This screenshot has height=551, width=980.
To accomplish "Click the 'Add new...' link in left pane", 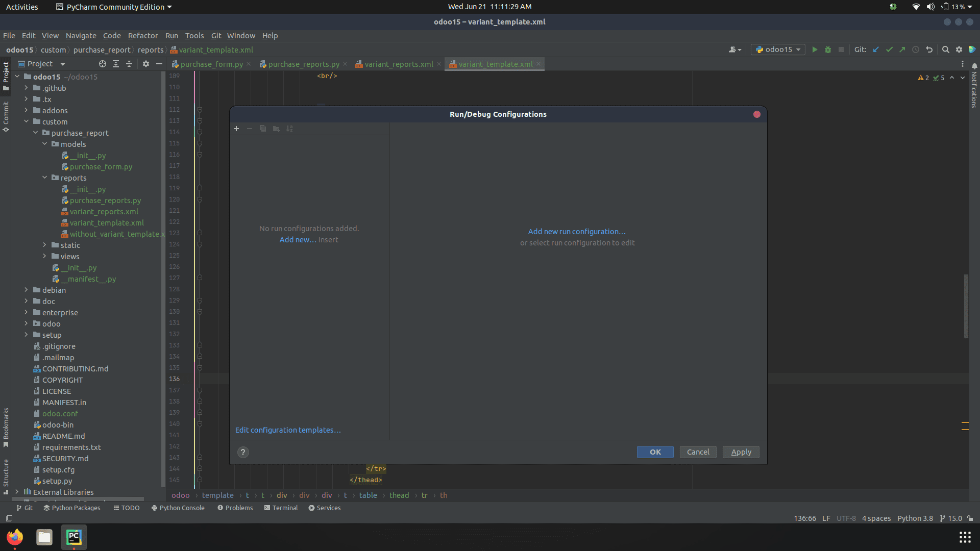I will (298, 240).
